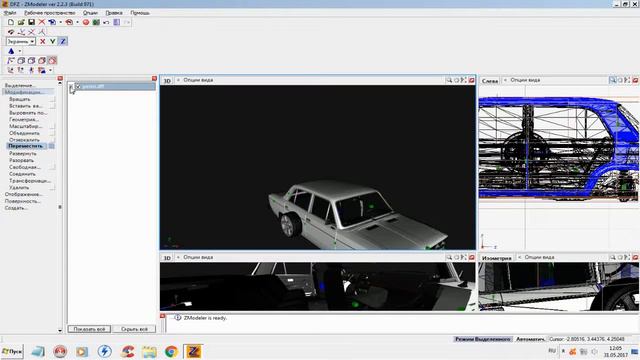The image size is (640, 360).
Task: Expand the Выделение... command group
Action: [x=20, y=86]
